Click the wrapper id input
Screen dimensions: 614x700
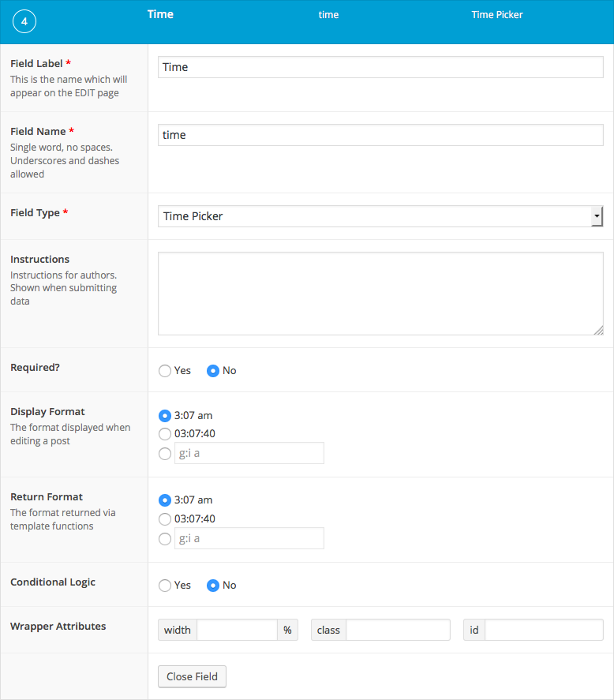[x=544, y=630]
